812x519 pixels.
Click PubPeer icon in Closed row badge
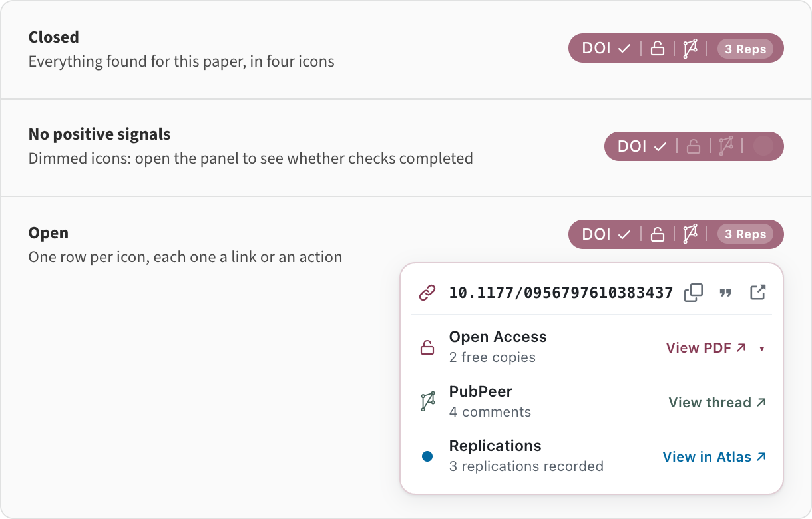[x=690, y=49]
